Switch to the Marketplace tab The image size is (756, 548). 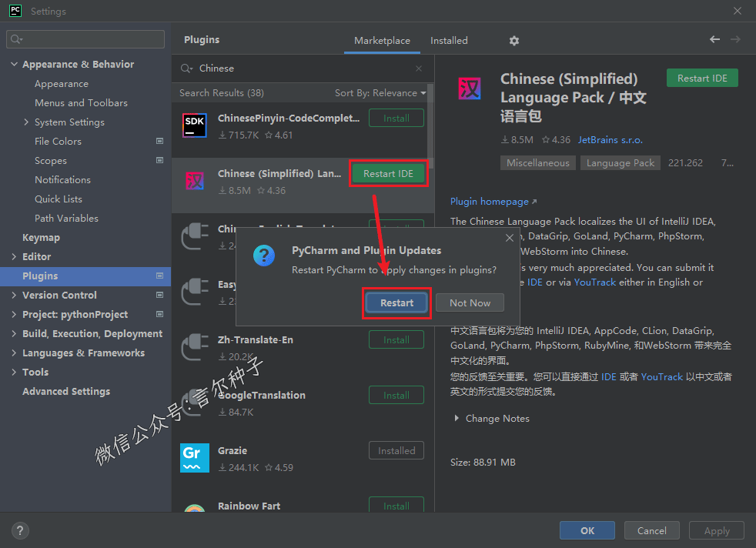[382, 41]
